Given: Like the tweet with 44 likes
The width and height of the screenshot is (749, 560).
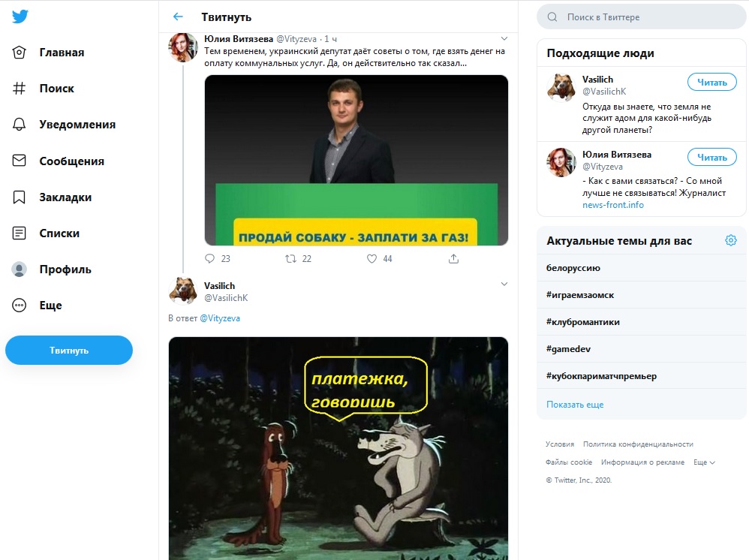Looking at the screenshot, I should [371, 258].
